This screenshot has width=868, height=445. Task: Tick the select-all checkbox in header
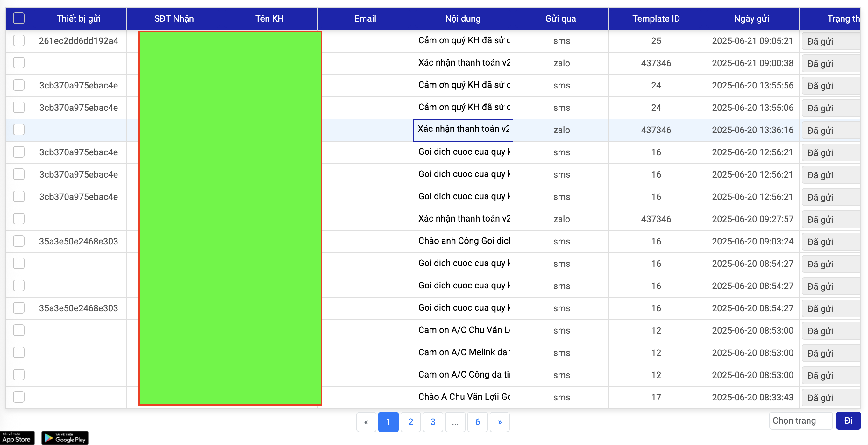pos(18,18)
